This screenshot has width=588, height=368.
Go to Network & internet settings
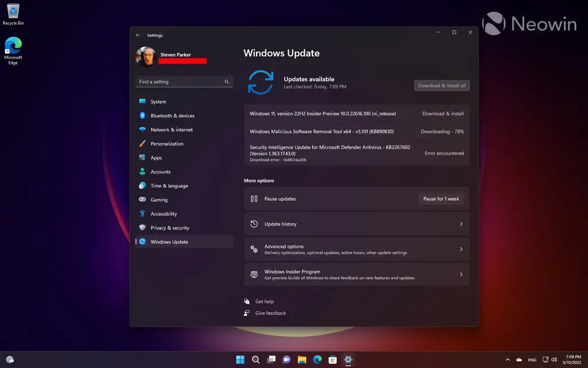pyautogui.click(x=172, y=130)
